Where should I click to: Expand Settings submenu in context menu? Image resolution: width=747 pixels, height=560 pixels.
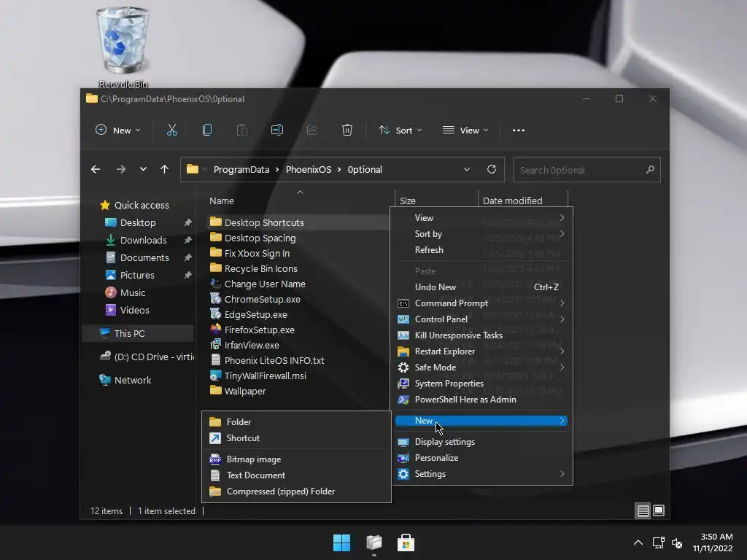point(481,473)
